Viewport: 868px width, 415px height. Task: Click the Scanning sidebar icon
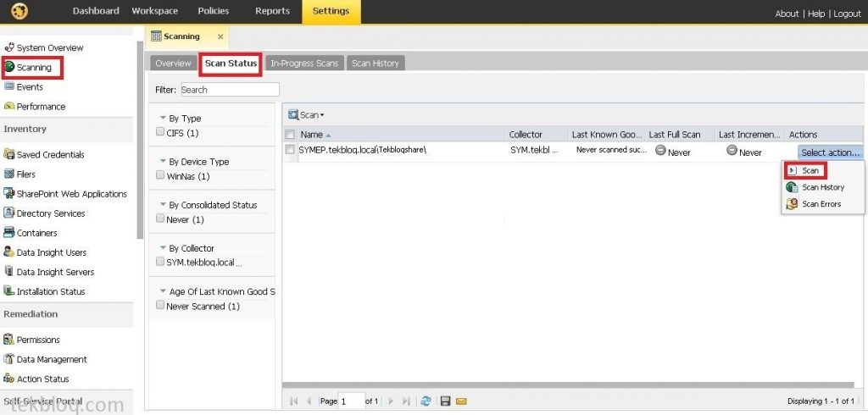click(8, 67)
